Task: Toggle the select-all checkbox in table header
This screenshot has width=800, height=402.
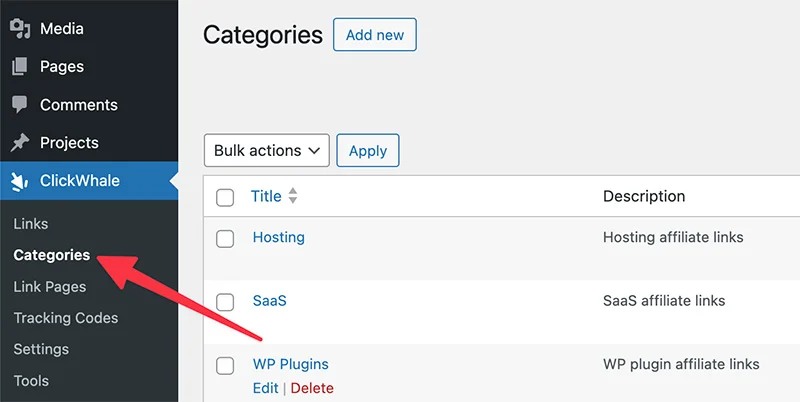Action: (x=225, y=197)
